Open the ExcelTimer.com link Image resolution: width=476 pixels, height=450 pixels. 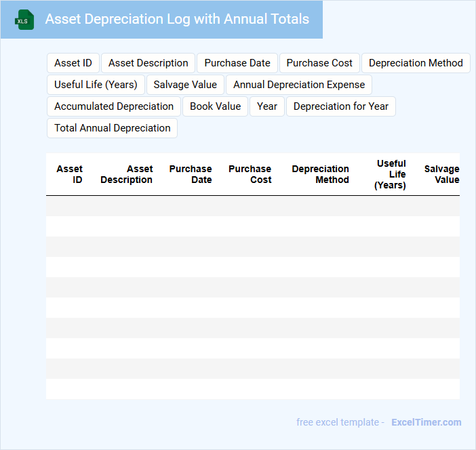click(426, 422)
